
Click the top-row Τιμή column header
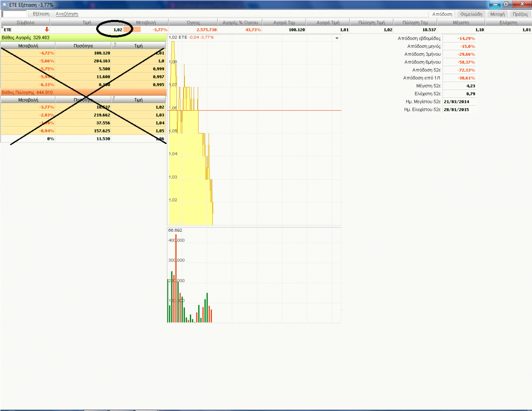(86, 22)
